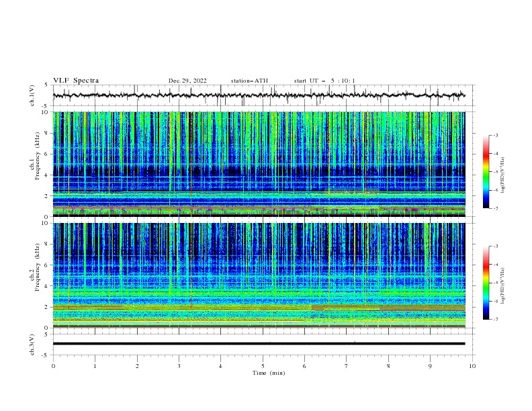The height and width of the screenshot is (411, 532).
Task: Click the "ch.3(V)" waveform axis label
Action: [32, 345]
